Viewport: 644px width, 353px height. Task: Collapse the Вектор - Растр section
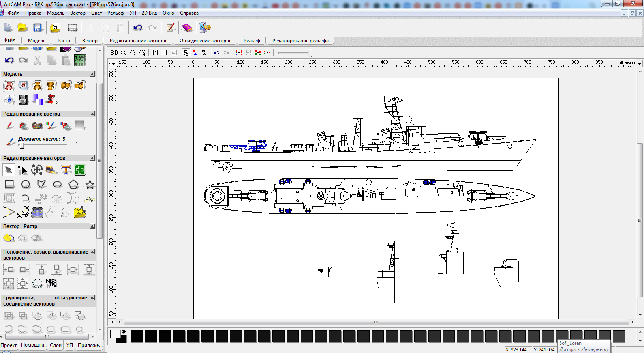pos(92,226)
